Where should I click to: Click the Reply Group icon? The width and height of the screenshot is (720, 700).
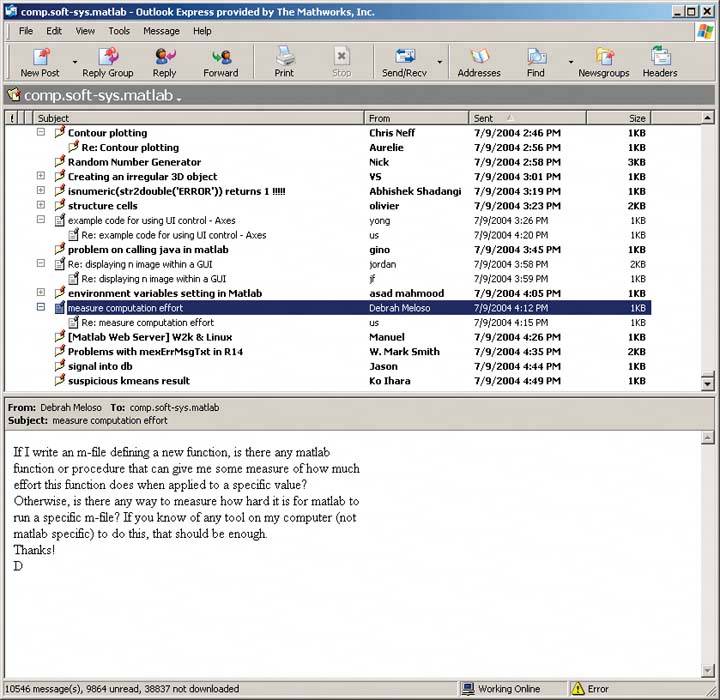[x=107, y=57]
